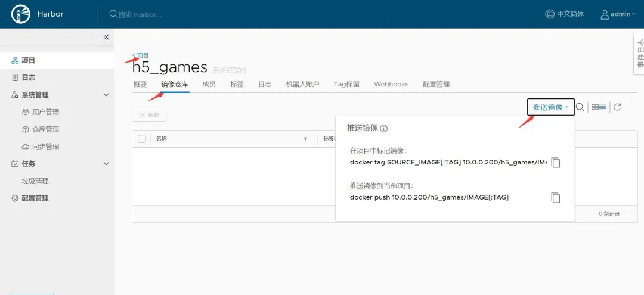Click the info icon beside 推送镜像 heading
This screenshot has width=644, height=295.
[384, 128]
